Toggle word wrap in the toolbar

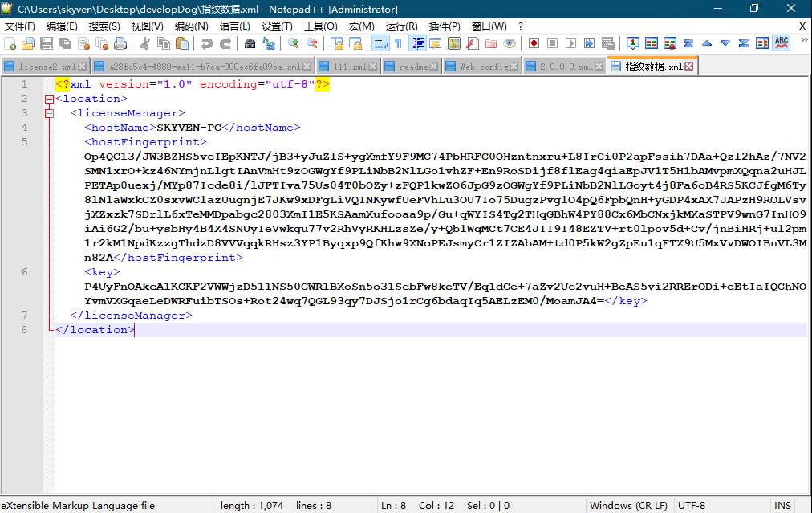pyautogui.click(x=380, y=43)
